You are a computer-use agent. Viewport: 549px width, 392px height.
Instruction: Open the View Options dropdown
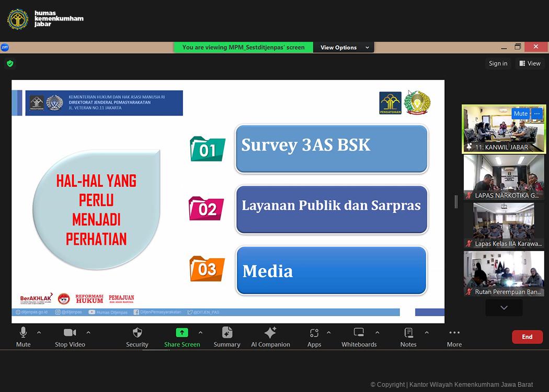click(344, 48)
